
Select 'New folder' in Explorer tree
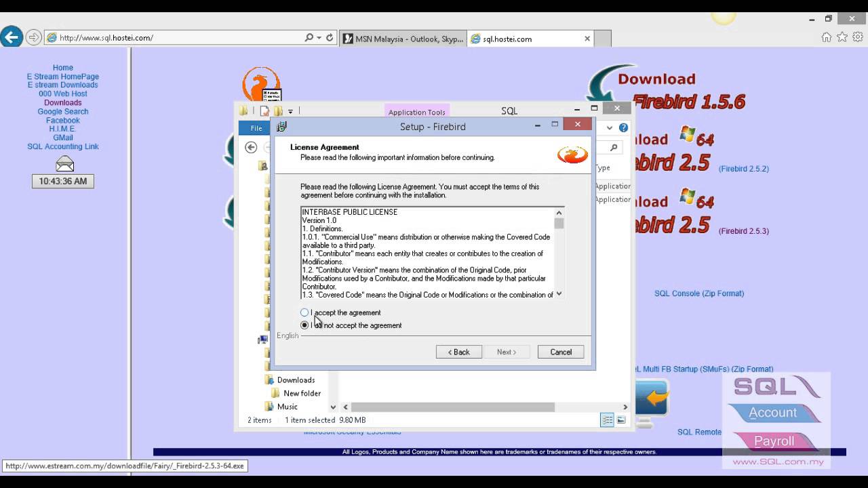click(296, 393)
